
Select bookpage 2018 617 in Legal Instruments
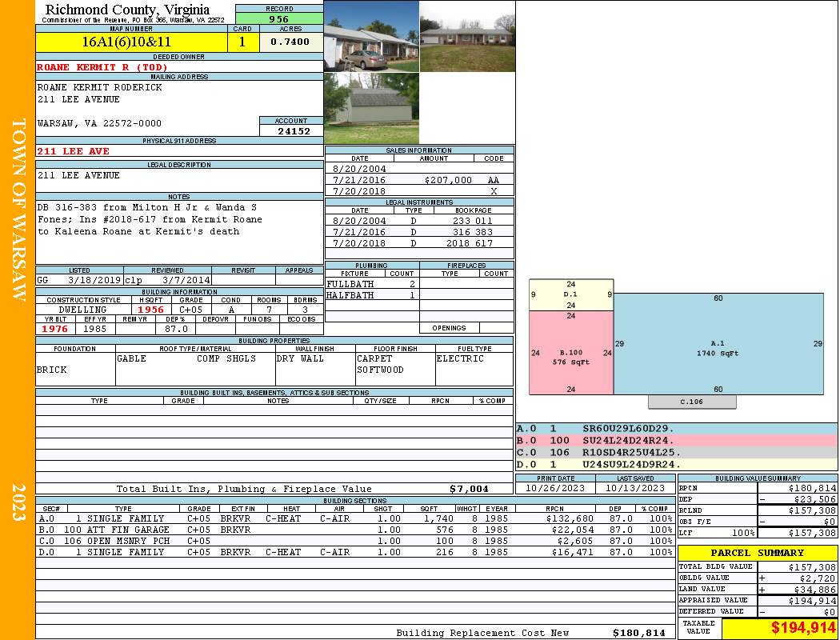(x=470, y=243)
